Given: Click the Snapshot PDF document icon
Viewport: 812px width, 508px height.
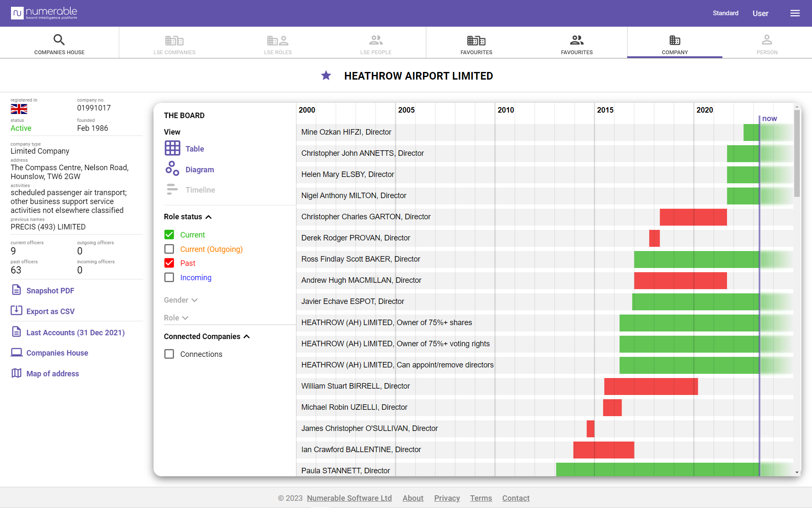Looking at the screenshot, I should [x=16, y=290].
